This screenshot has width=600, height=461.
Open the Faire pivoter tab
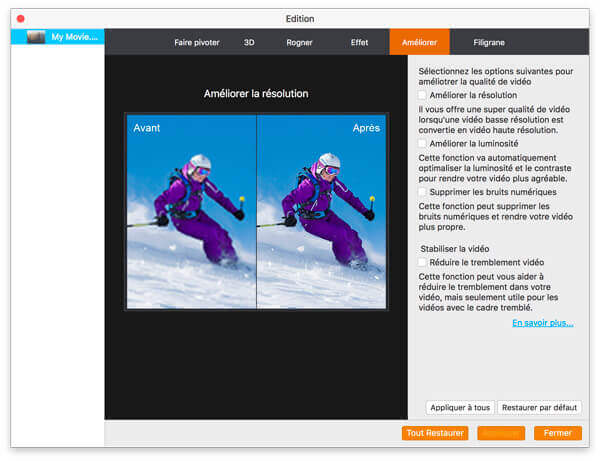click(197, 43)
